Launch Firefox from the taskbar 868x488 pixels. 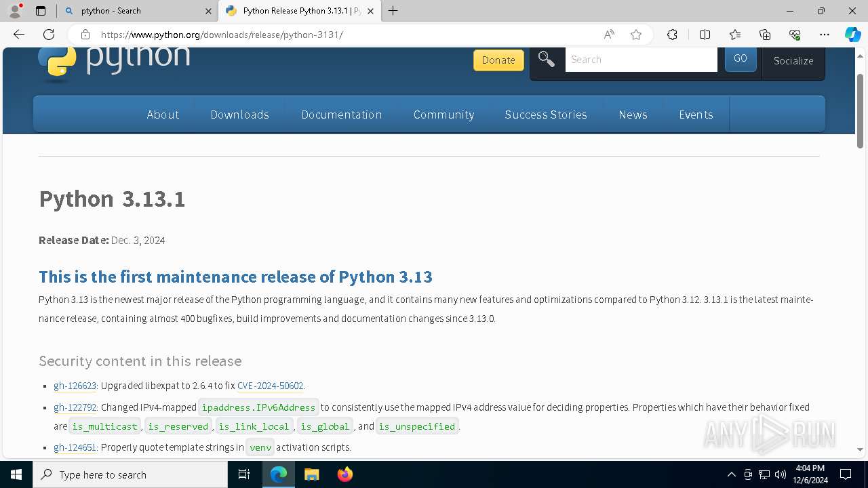click(344, 474)
